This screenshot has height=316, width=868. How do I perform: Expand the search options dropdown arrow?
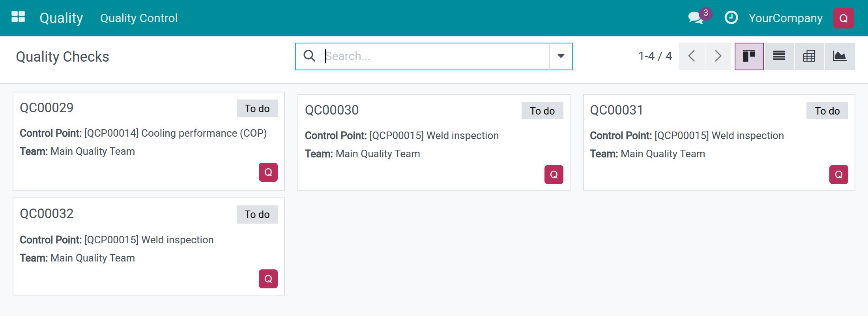(561, 56)
